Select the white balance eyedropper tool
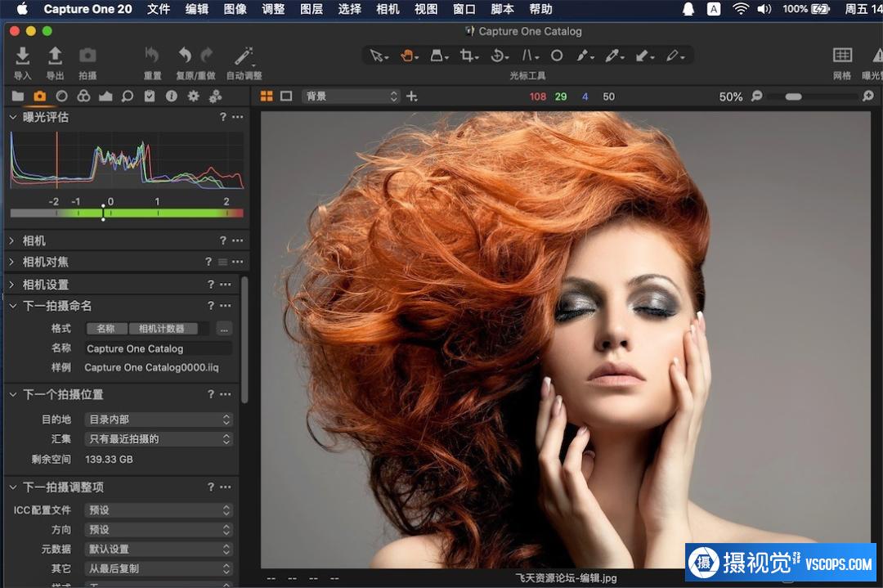 tap(612, 56)
